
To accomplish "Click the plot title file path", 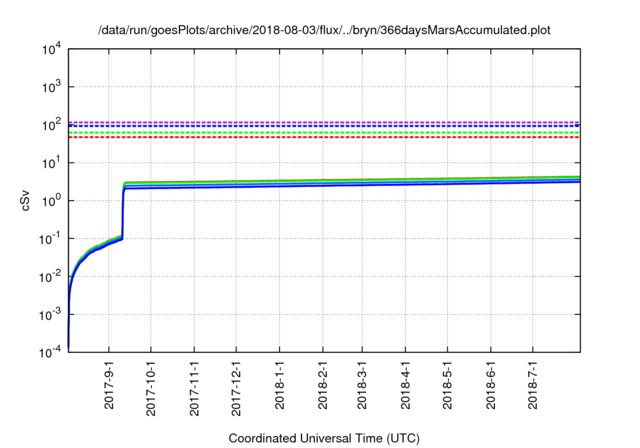I will [324, 31].
